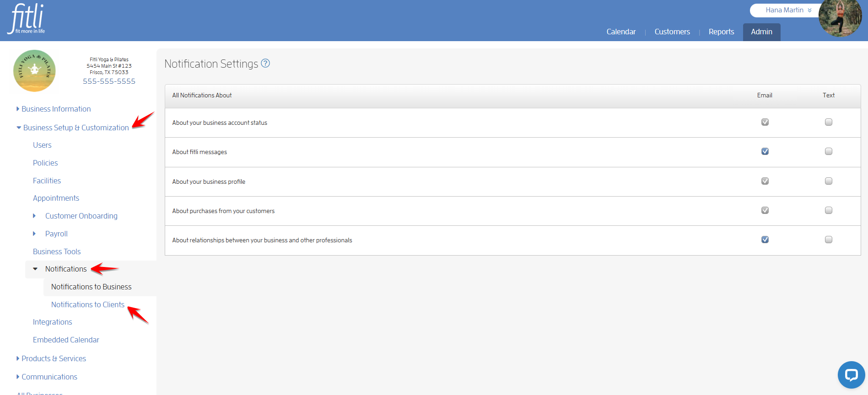Click 'All Notifications About' header
868x395 pixels.
tap(202, 95)
